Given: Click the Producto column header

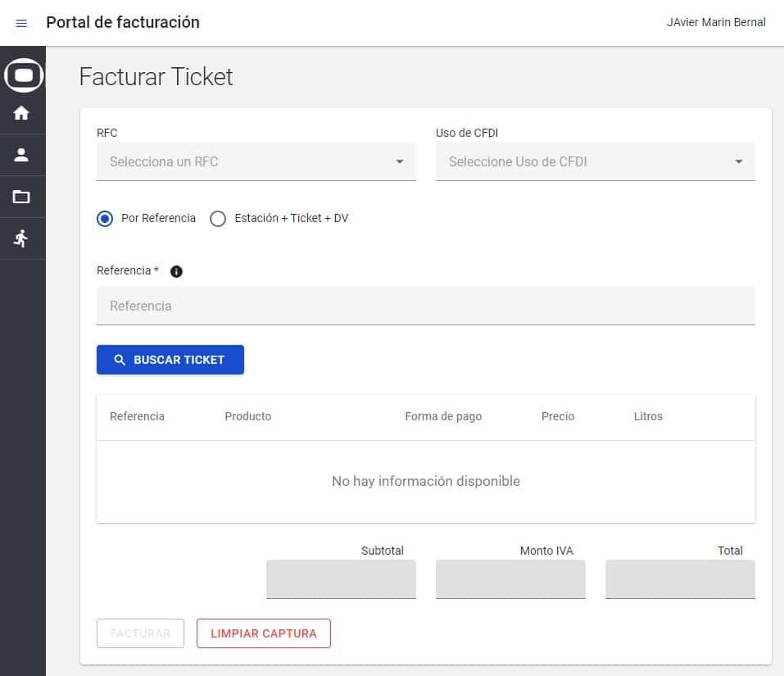Looking at the screenshot, I should [x=248, y=416].
